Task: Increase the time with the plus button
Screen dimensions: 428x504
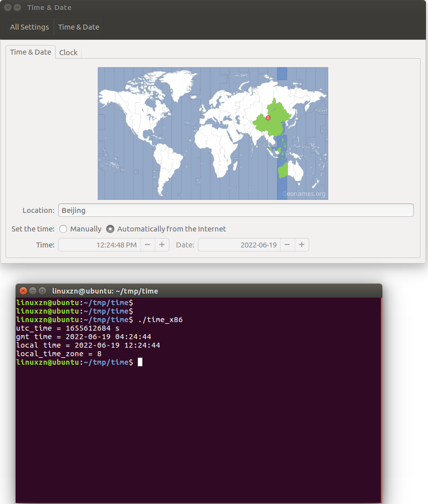Action: [162, 244]
